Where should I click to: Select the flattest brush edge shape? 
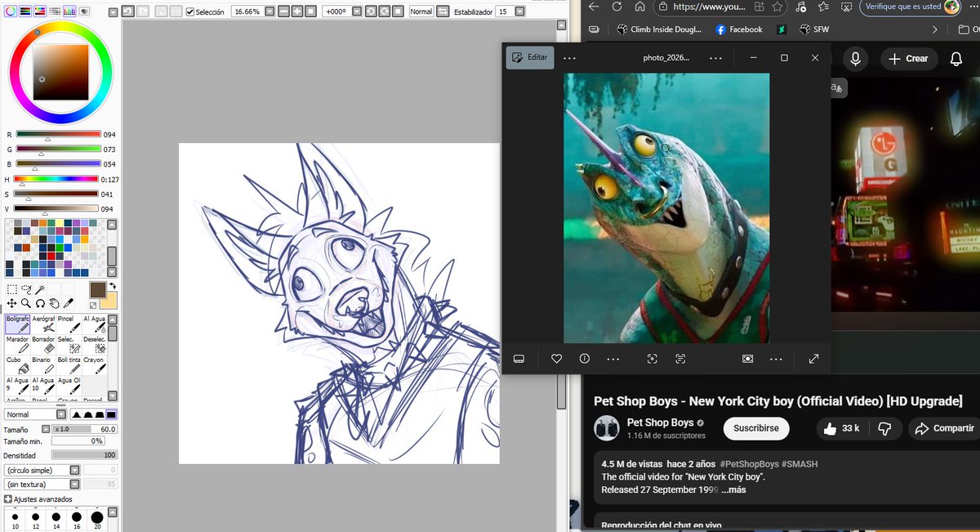[x=111, y=414]
